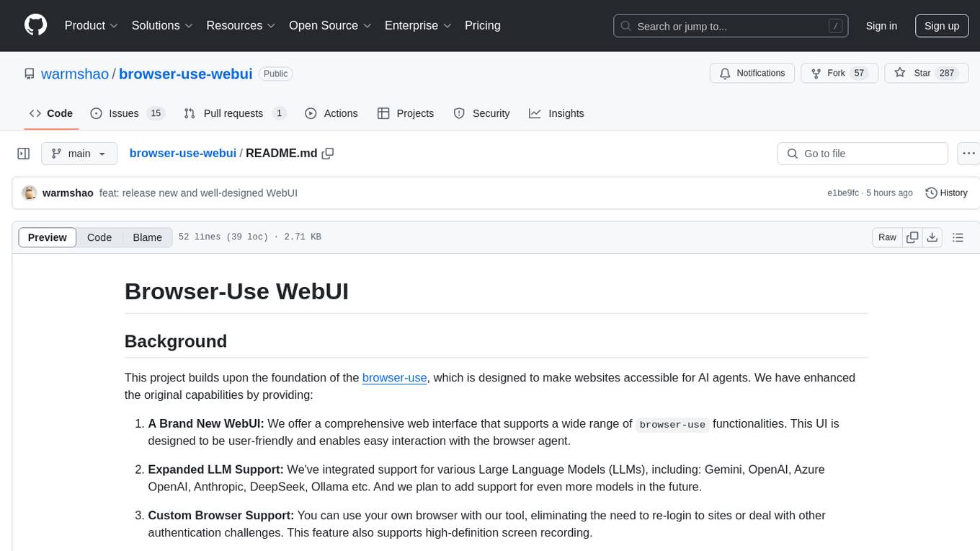Click the Public visibility label
Viewport: 980px width, 551px height.
pyautogui.click(x=275, y=74)
